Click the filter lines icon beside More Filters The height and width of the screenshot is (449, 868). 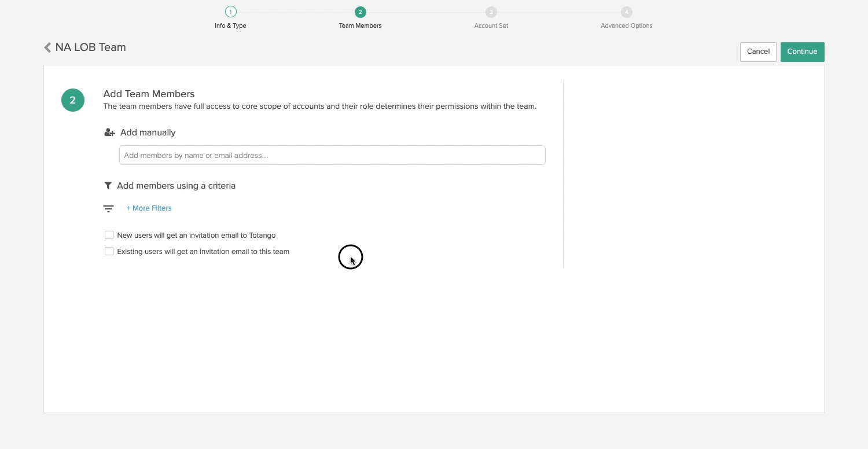(108, 209)
